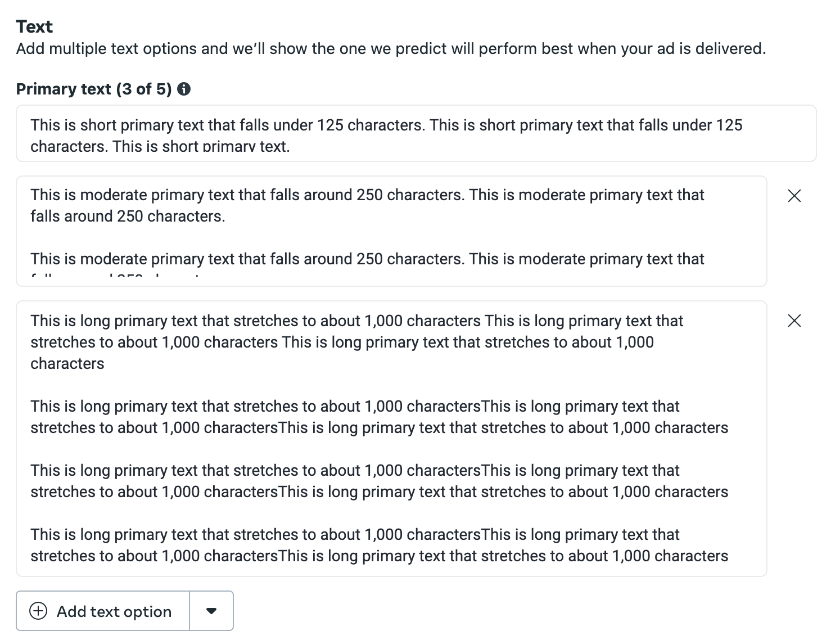Open the dropdown arrow beside Add text option

point(211,611)
